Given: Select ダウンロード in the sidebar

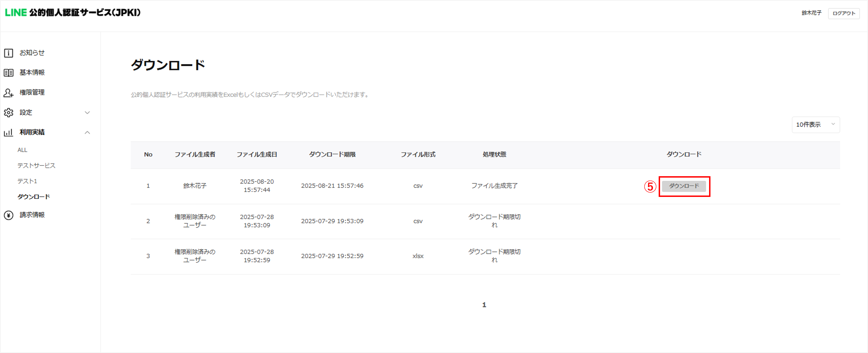Looking at the screenshot, I should click(34, 197).
